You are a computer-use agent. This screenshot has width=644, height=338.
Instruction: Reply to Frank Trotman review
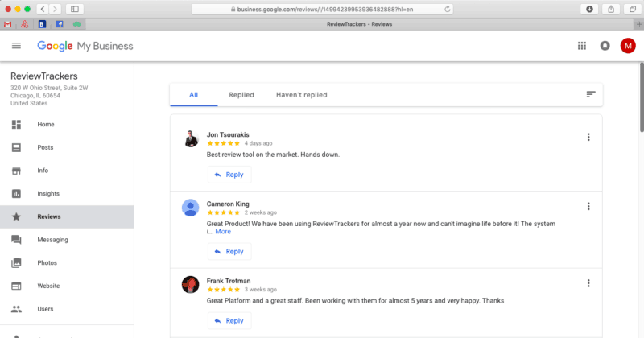point(229,321)
